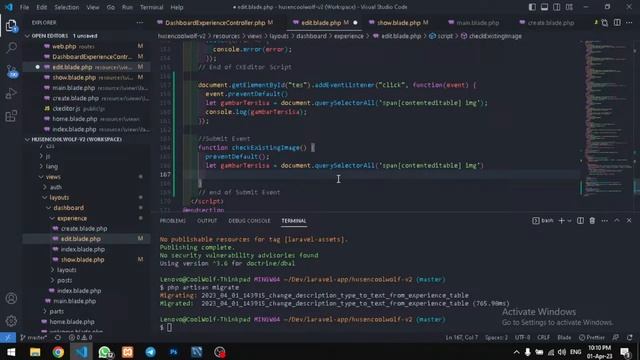This screenshot has height=360, width=640.
Task: Open WhatsApp from the taskbar
Action: (x=105, y=352)
